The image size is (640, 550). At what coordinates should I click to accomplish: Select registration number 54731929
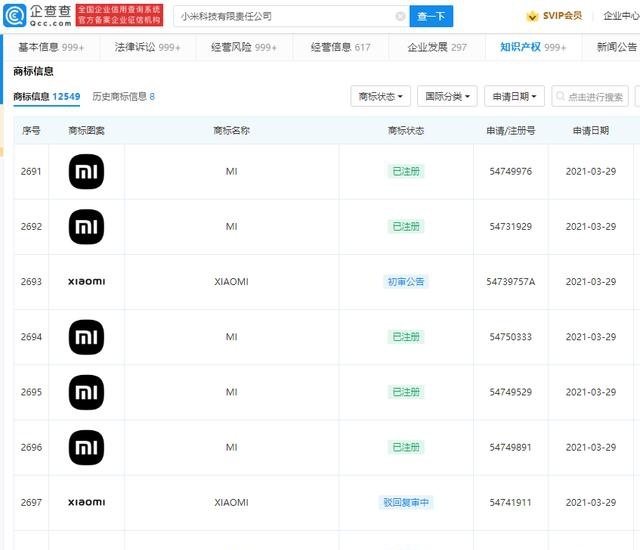tap(511, 226)
